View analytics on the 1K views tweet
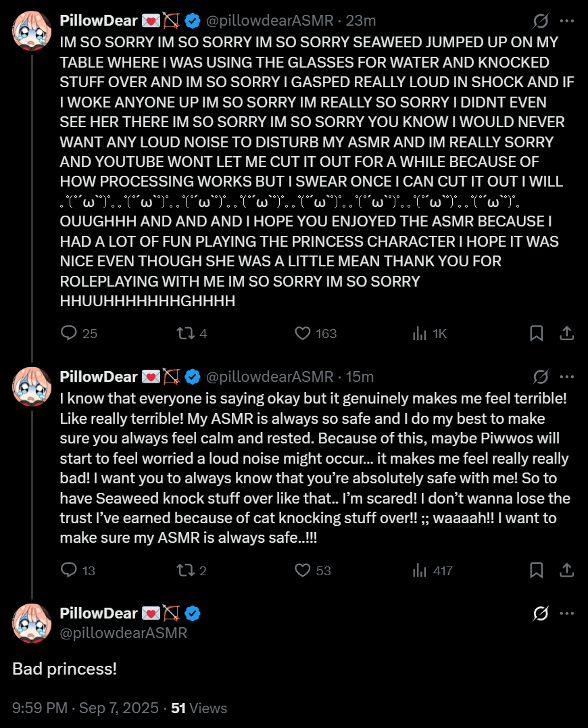Screen dimensions: 588x728 (x=420, y=333)
